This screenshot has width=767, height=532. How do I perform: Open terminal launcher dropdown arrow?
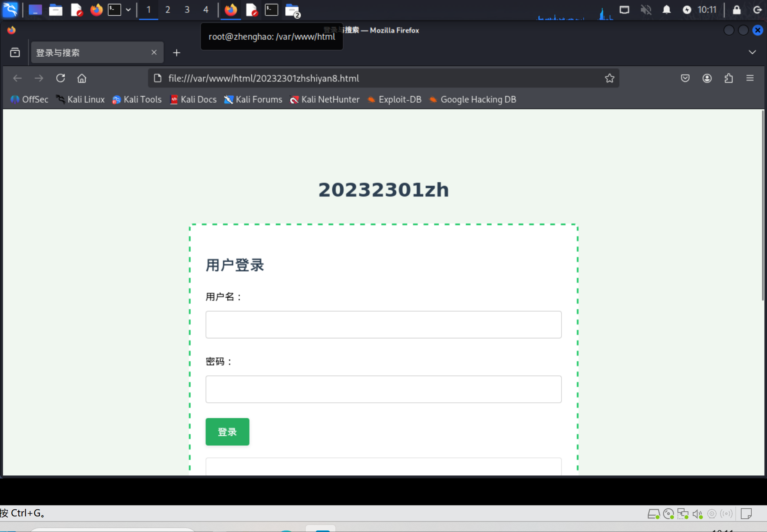click(128, 10)
